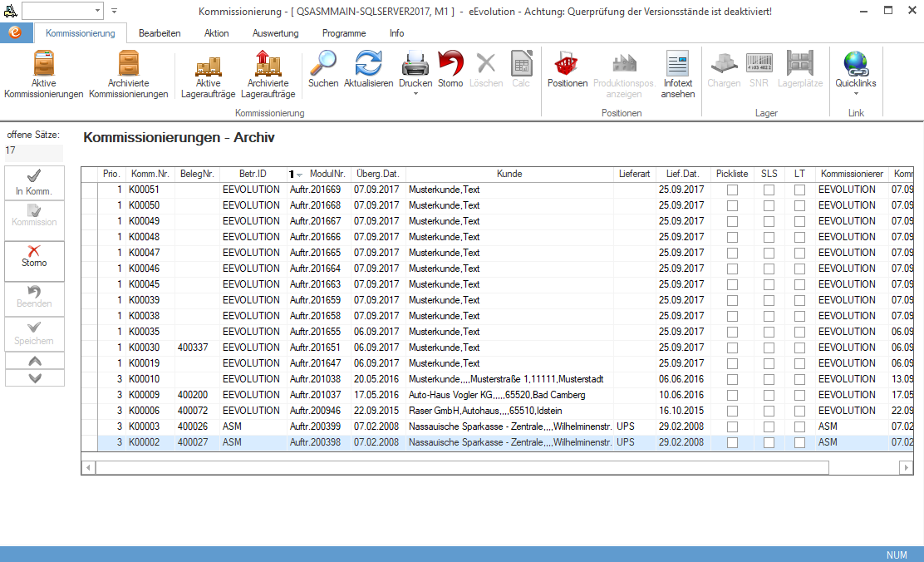Screen dimensions: 924x562
Task: Open Infotext ansehen
Action: point(678,74)
